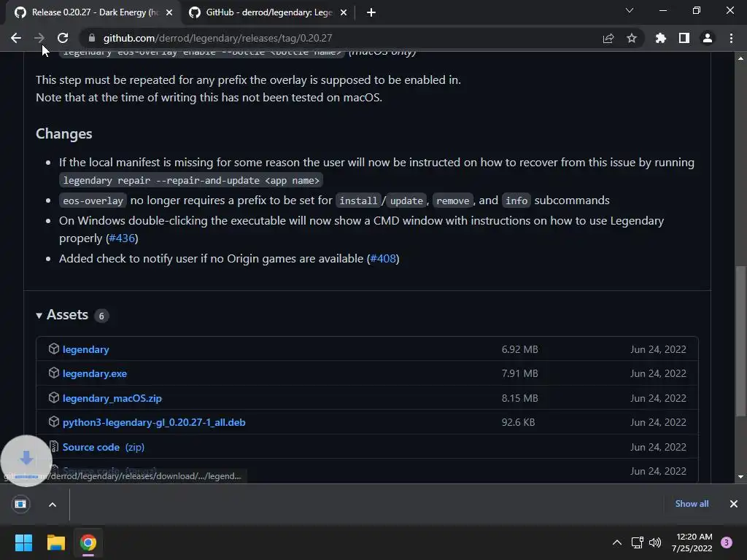Click the scrollbar down arrow
The image size is (747, 560).
pyautogui.click(x=740, y=477)
